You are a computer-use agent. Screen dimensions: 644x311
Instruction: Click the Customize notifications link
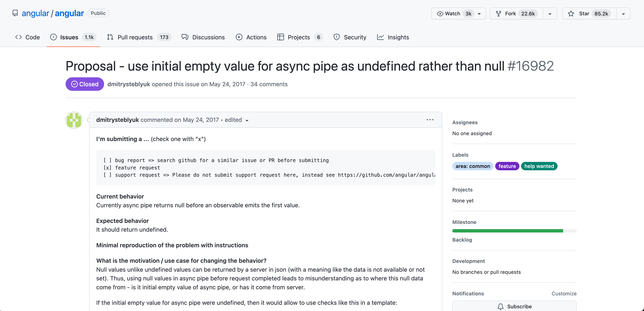(x=564, y=293)
